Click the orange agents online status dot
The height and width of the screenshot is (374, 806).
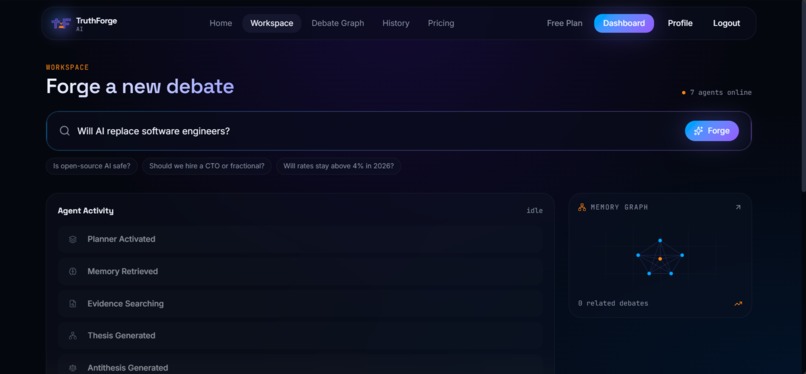click(684, 93)
